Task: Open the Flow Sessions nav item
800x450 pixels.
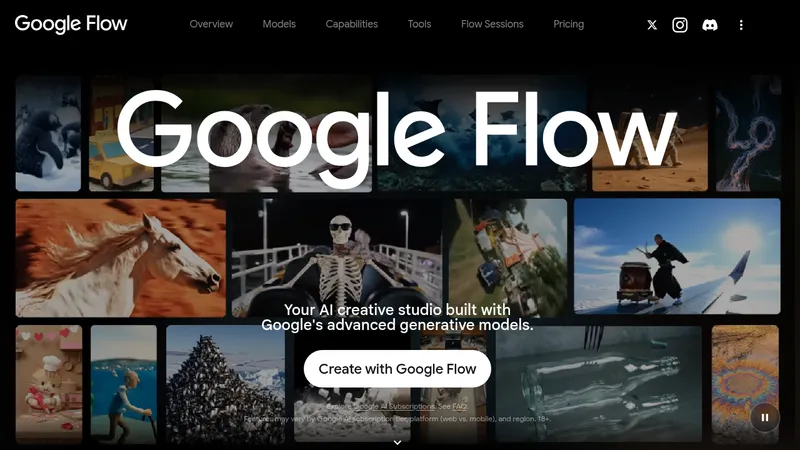Action: click(x=492, y=24)
